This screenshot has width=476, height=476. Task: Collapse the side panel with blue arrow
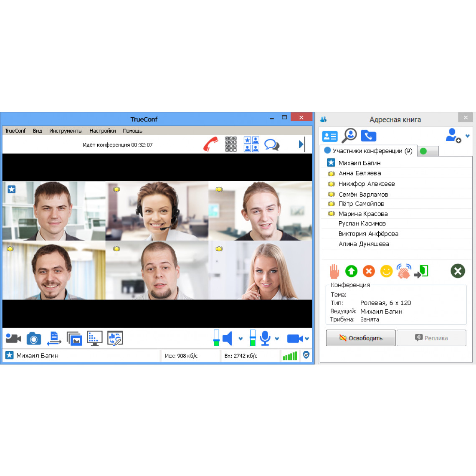[302, 144]
